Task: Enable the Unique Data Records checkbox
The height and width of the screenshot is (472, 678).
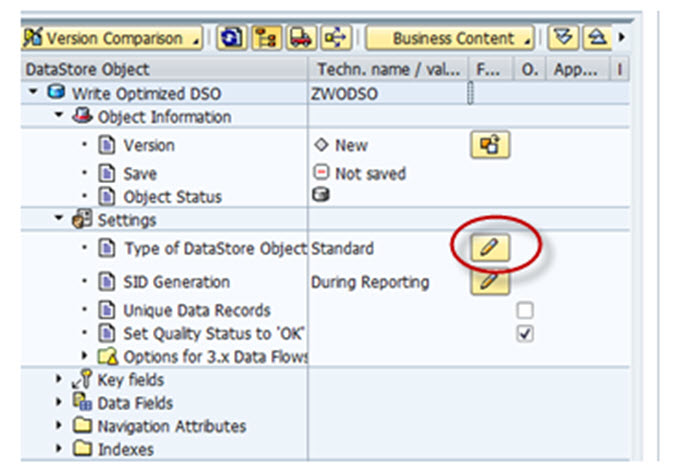Action: pyautogui.click(x=524, y=311)
